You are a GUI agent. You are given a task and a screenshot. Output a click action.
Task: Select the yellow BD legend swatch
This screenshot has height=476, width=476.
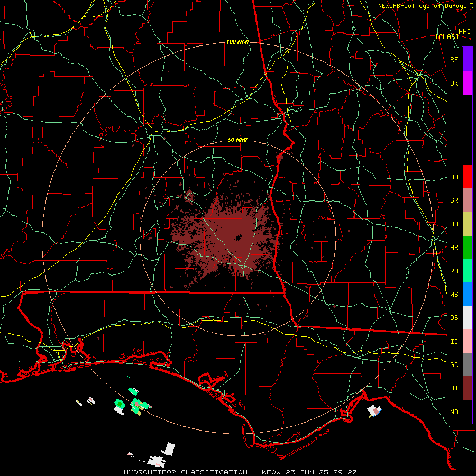point(467,224)
